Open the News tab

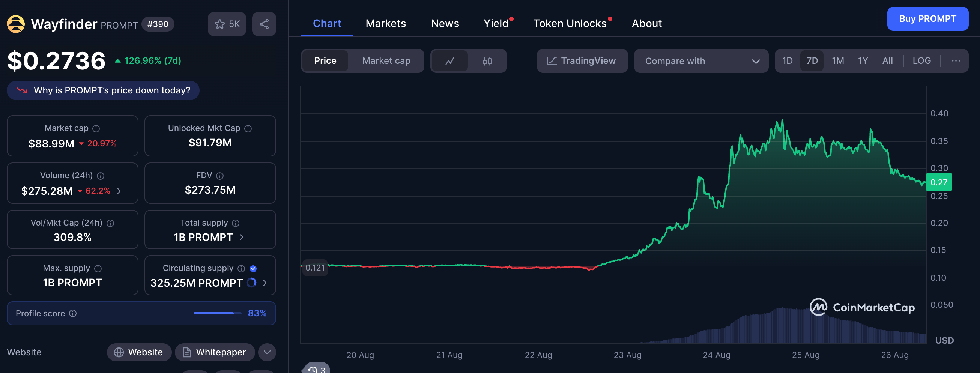point(445,24)
